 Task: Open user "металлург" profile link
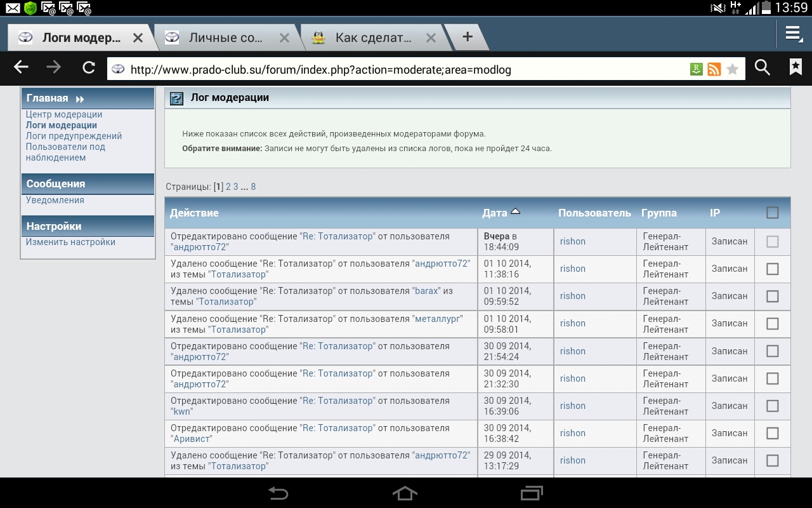pyautogui.click(x=438, y=318)
